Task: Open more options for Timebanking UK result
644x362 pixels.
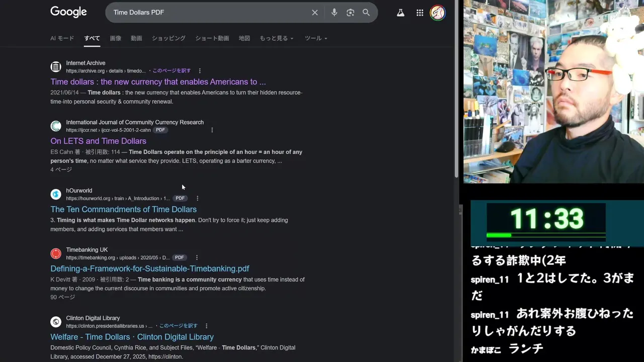Action: tap(197, 257)
